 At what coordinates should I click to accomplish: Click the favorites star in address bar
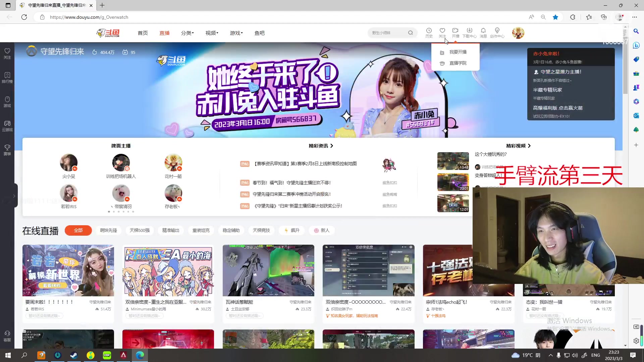555,17
